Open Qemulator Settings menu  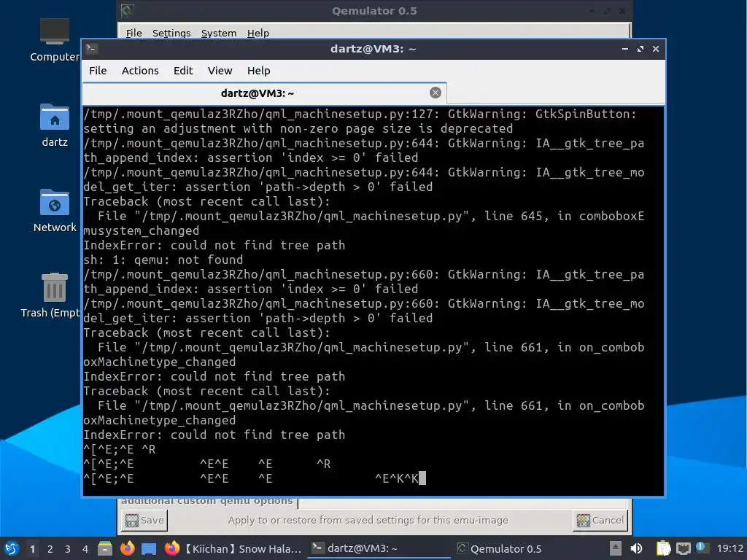tap(171, 33)
